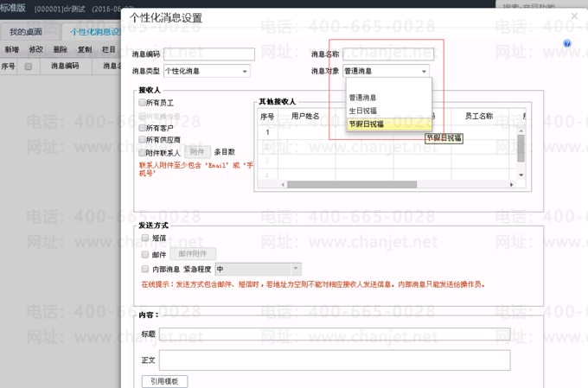Focus the 标题 input field
Image resolution: width=588 pixels, height=388 pixels.
pos(335,334)
